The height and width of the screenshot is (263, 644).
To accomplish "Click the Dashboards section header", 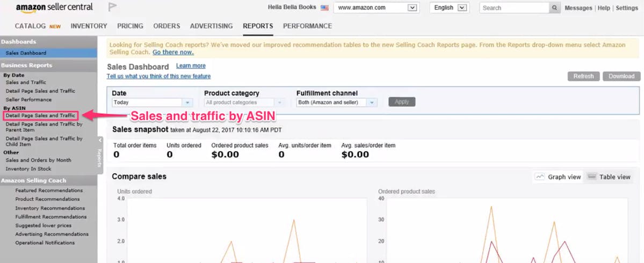I will [48, 42].
